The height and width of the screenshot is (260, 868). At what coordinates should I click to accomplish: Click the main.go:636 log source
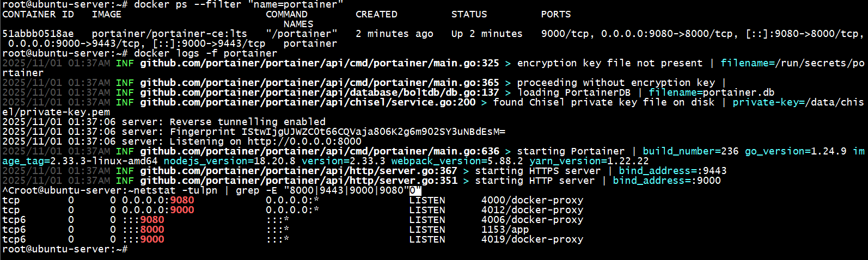(320, 151)
